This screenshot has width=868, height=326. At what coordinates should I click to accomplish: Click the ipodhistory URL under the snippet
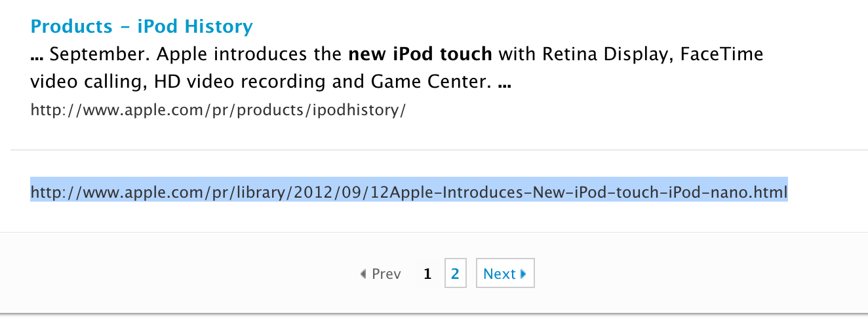[x=218, y=109]
